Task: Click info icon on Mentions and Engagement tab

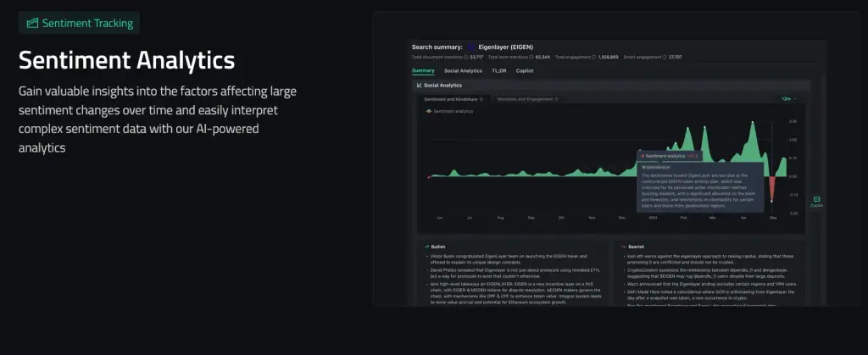Action: tap(556, 99)
